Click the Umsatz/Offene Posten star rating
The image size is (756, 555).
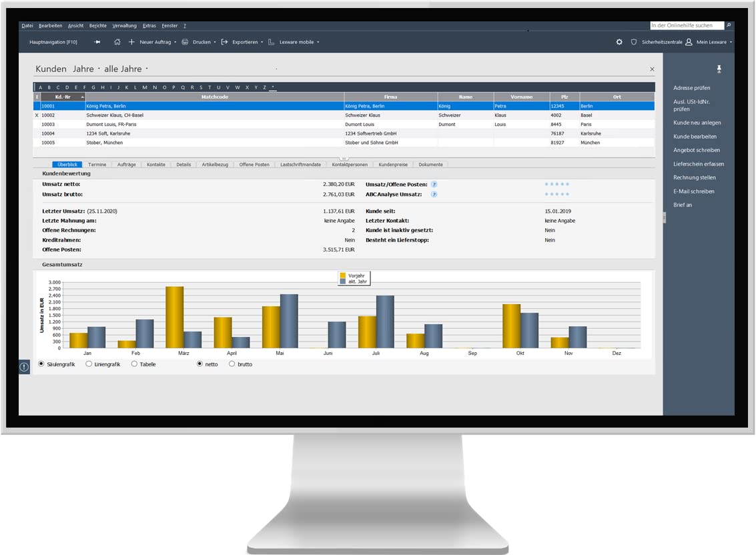557,184
